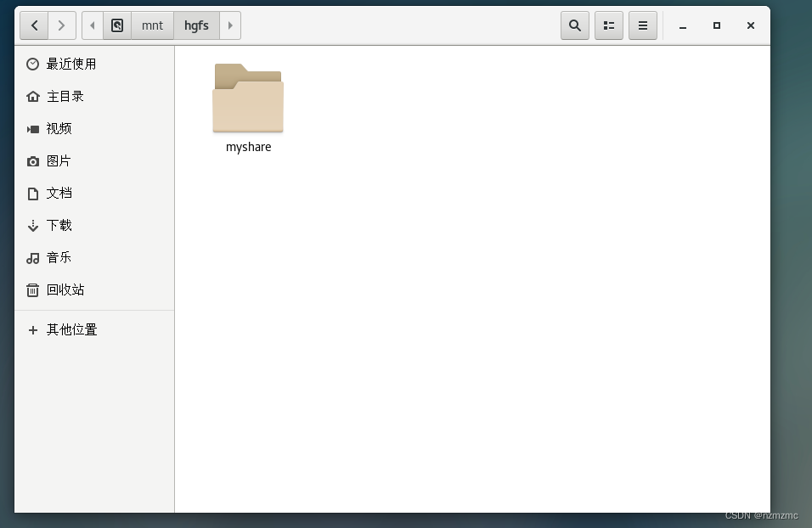The height and width of the screenshot is (528, 812).
Task: Go forward with the right chevron button
Action: (x=62, y=25)
